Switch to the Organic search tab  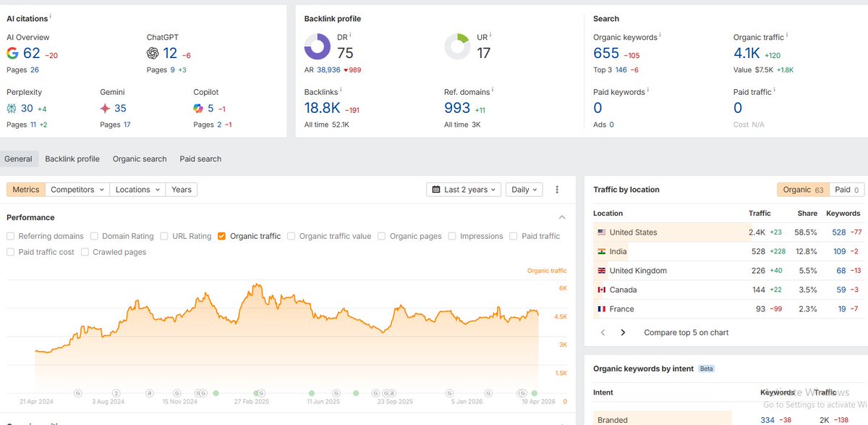(140, 159)
